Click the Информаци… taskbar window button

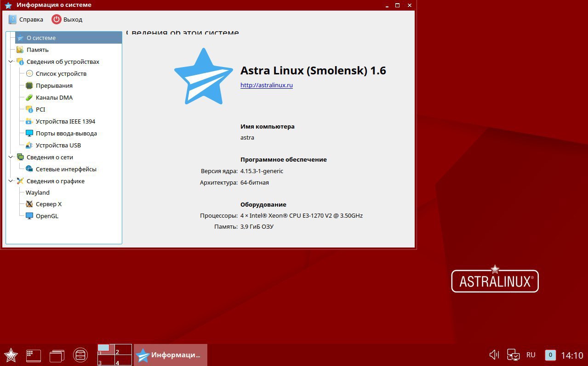[171, 355]
